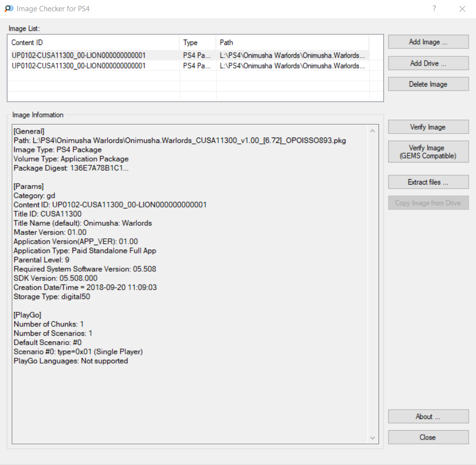
Task: Click the Path column header
Action: (x=292, y=43)
